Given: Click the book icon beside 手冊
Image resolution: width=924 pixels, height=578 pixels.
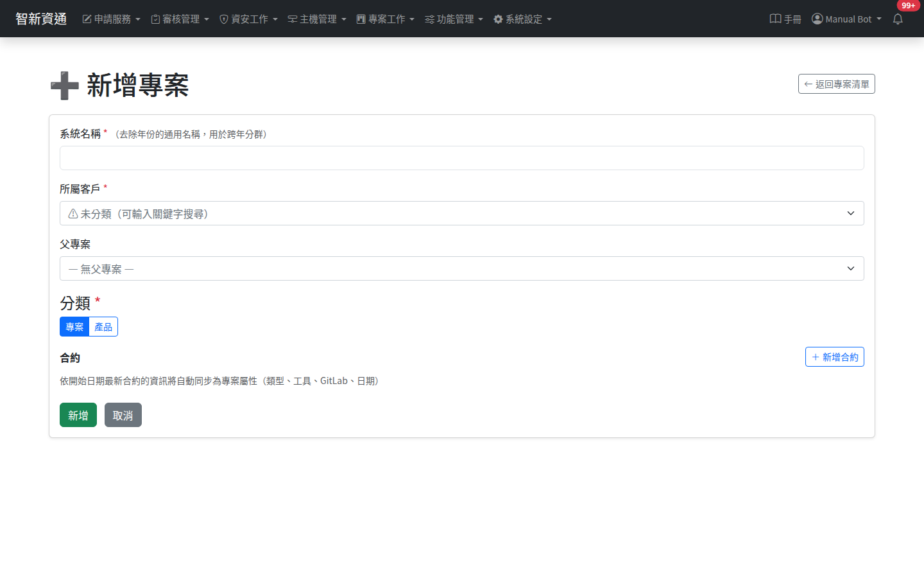Looking at the screenshot, I should 775,19.
